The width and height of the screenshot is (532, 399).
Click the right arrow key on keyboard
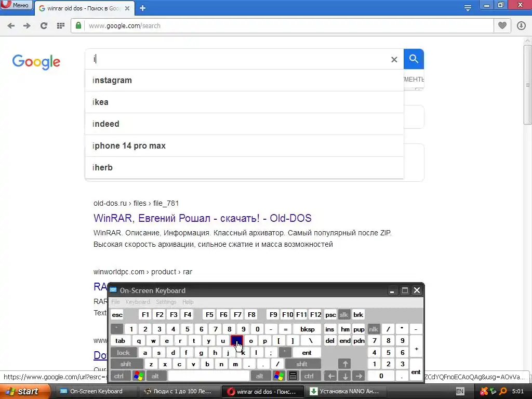tap(359, 376)
